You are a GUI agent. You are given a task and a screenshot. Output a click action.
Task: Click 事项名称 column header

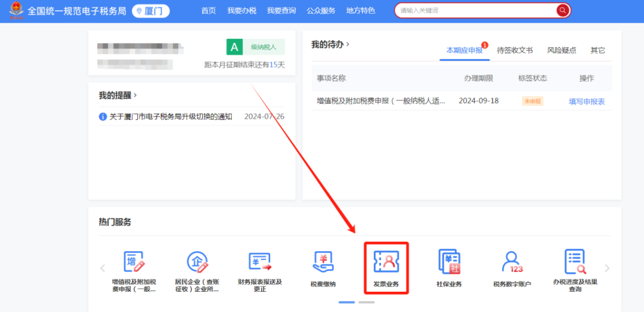coord(331,78)
